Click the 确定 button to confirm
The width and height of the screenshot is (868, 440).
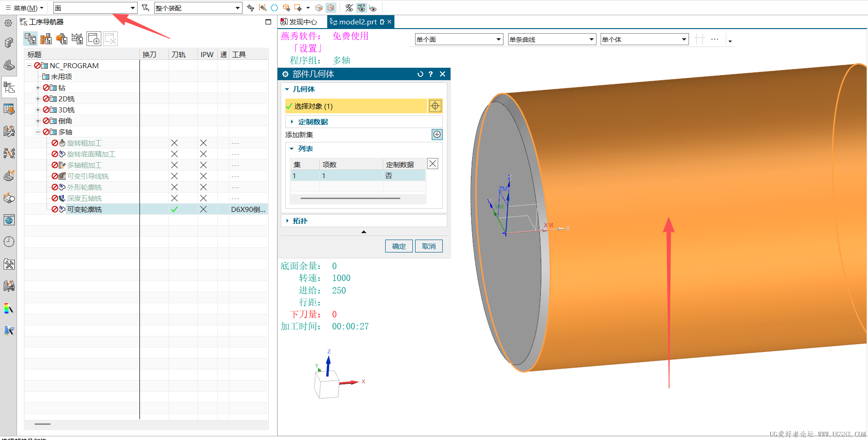399,246
